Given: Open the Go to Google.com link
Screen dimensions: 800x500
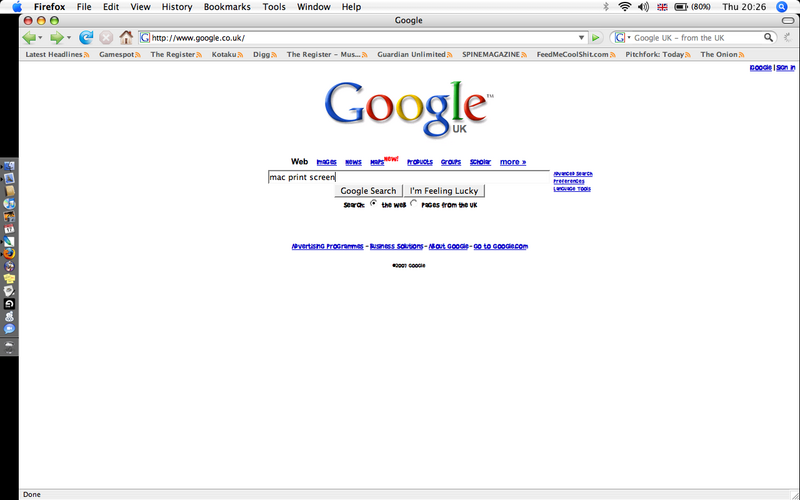Looking at the screenshot, I should (x=501, y=246).
